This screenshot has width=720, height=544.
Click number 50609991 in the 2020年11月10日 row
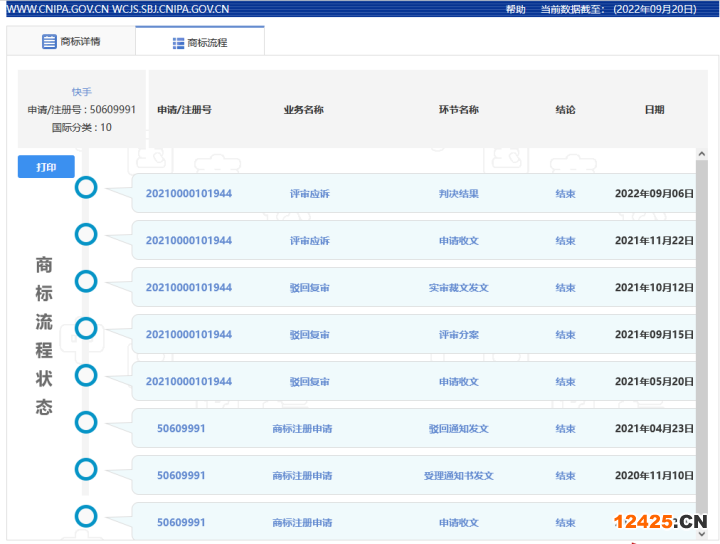(x=181, y=476)
